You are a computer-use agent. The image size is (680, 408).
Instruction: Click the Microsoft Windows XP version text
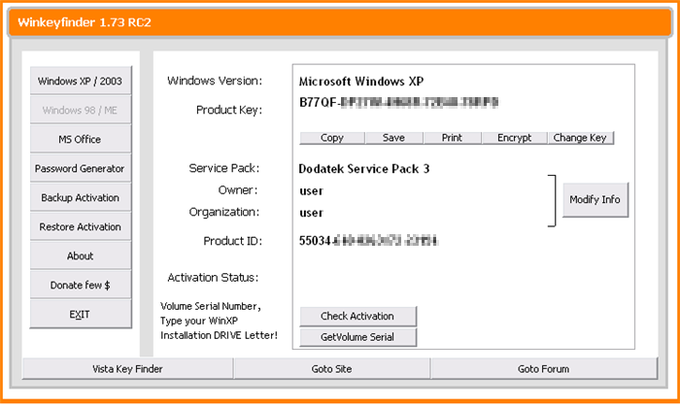point(361,81)
